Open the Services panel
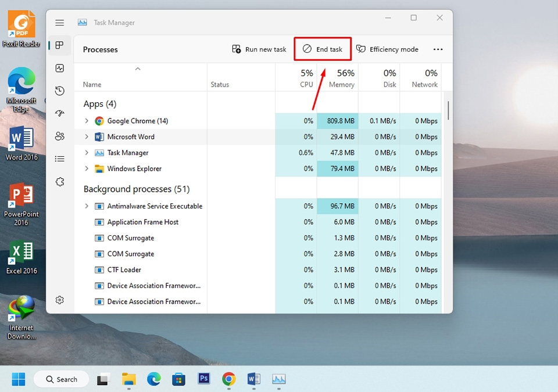This screenshot has width=558, height=392. 59,181
